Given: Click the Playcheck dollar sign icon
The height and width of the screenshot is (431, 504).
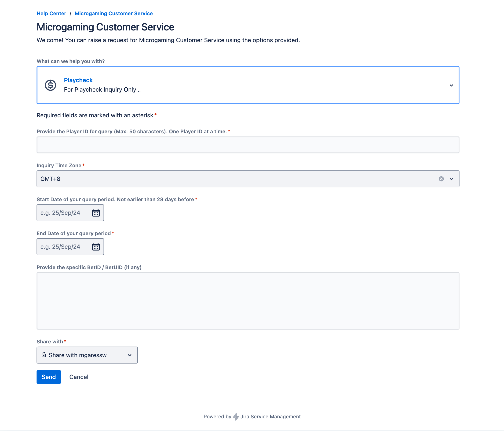Looking at the screenshot, I should [50, 85].
